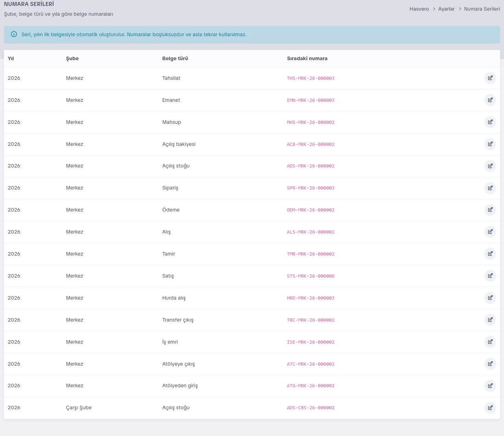
Task: Click the Şube column header
Action: click(x=72, y=58)
